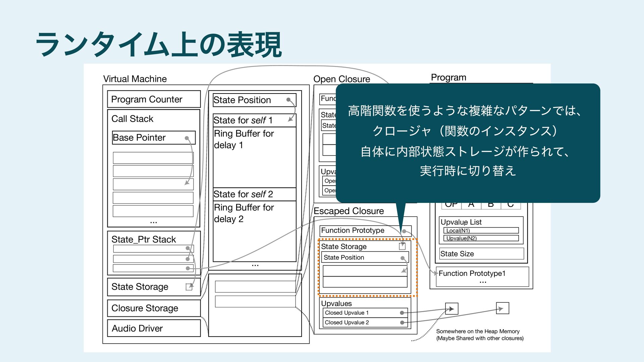Click the Closed Upvalue 2 dot
The image size is (644, 362).
tap(402, 322)
